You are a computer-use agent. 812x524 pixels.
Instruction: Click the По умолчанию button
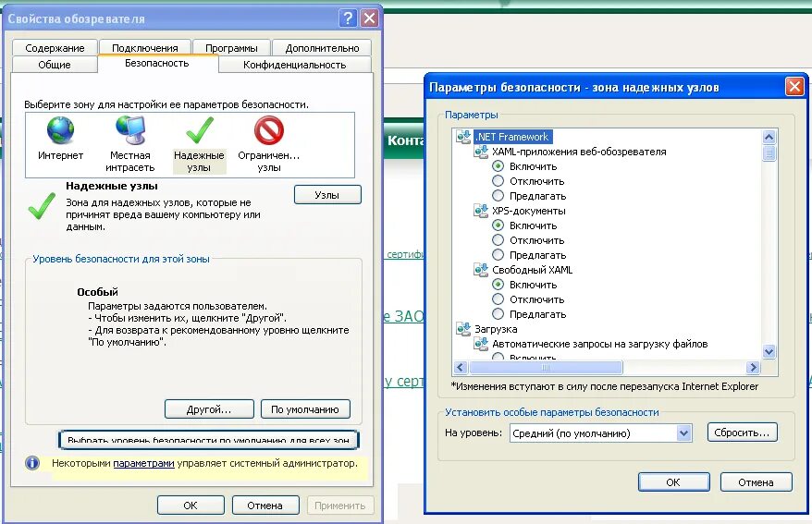pos(305,409)
